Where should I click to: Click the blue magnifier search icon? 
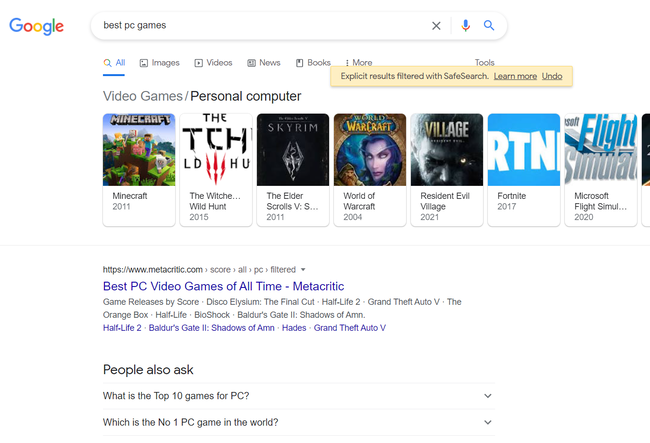coord(489,26)
